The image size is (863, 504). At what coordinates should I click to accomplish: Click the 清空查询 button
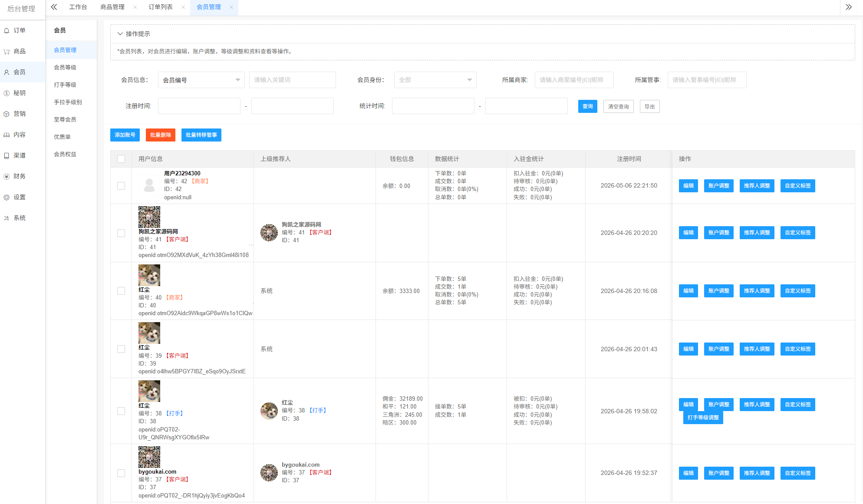tap(619, 106)
